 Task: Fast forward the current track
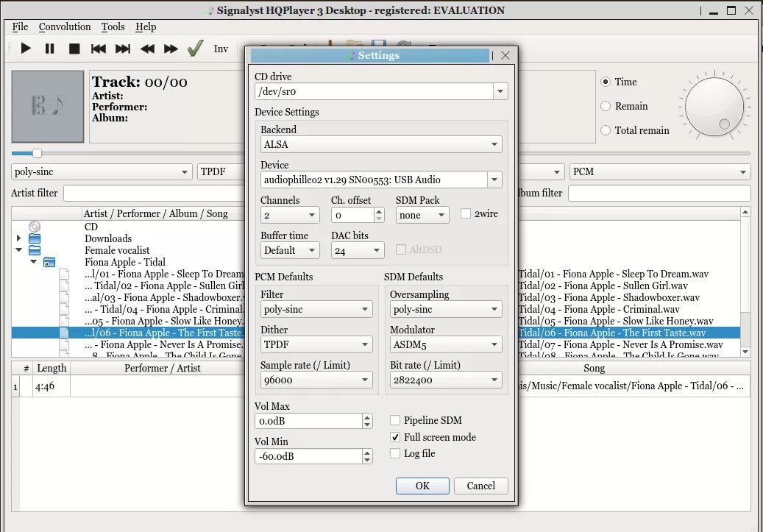171,48
